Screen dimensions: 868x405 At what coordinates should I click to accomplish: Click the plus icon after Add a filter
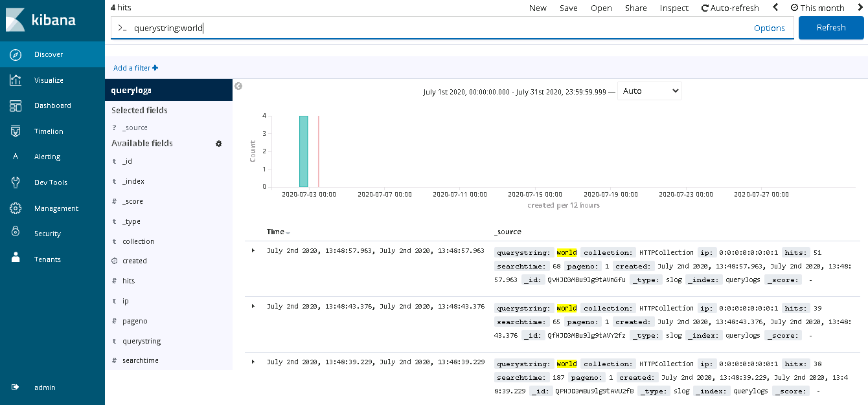pyautogui.click(x=155, y=68)
